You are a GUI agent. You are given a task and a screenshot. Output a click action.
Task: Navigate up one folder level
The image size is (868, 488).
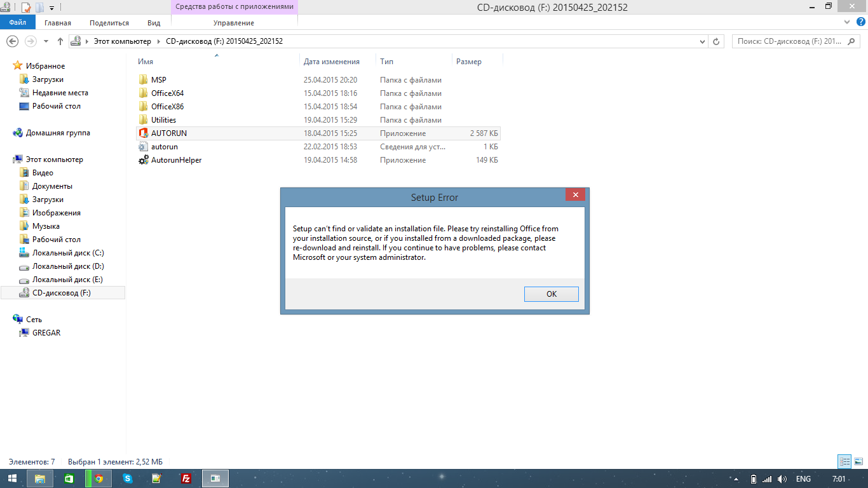coord(60,41)
